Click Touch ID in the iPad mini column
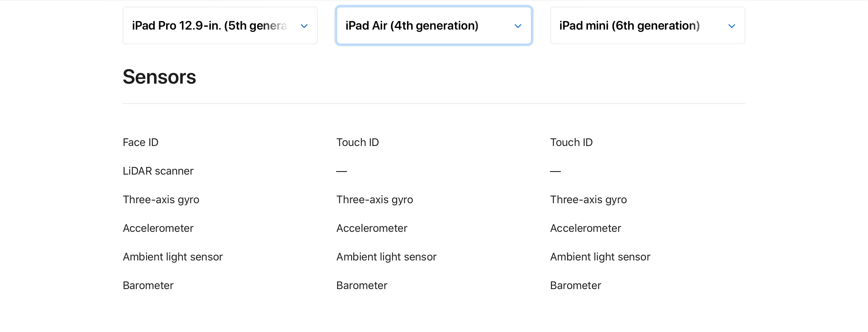Screen dimensions: 868x332 pyautogui.click(x=571, y=142)
